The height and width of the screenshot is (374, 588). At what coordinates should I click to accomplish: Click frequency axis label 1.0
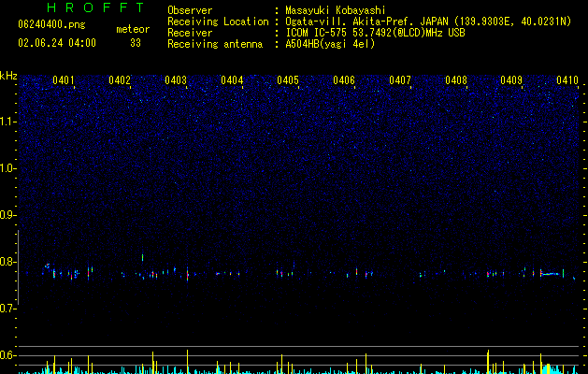tap(8, 168)
